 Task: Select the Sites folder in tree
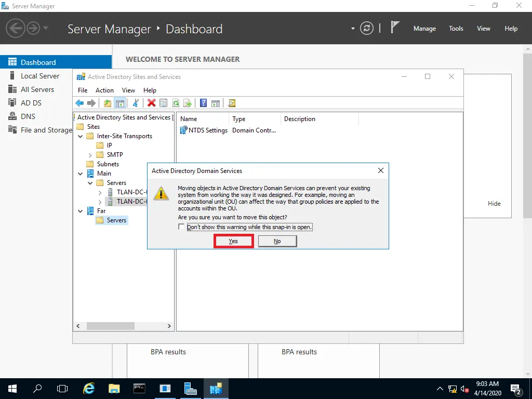[x=94, y=127]
